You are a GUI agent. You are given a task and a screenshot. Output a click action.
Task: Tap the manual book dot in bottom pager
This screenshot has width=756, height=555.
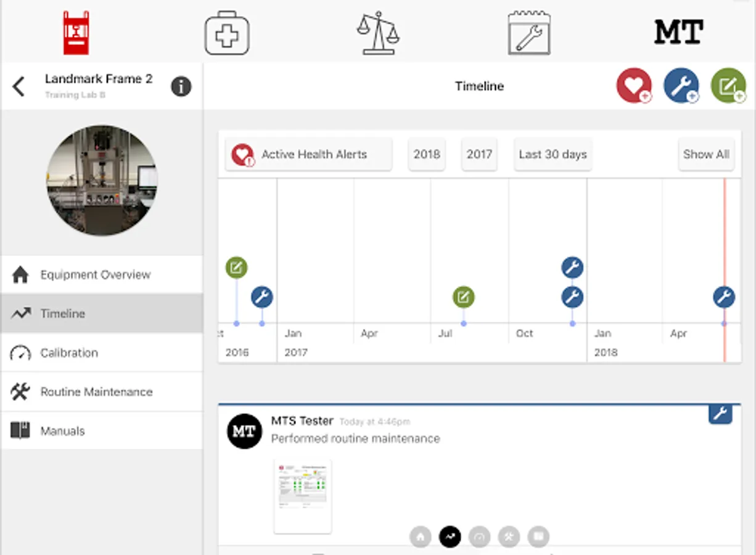(538, 537)
